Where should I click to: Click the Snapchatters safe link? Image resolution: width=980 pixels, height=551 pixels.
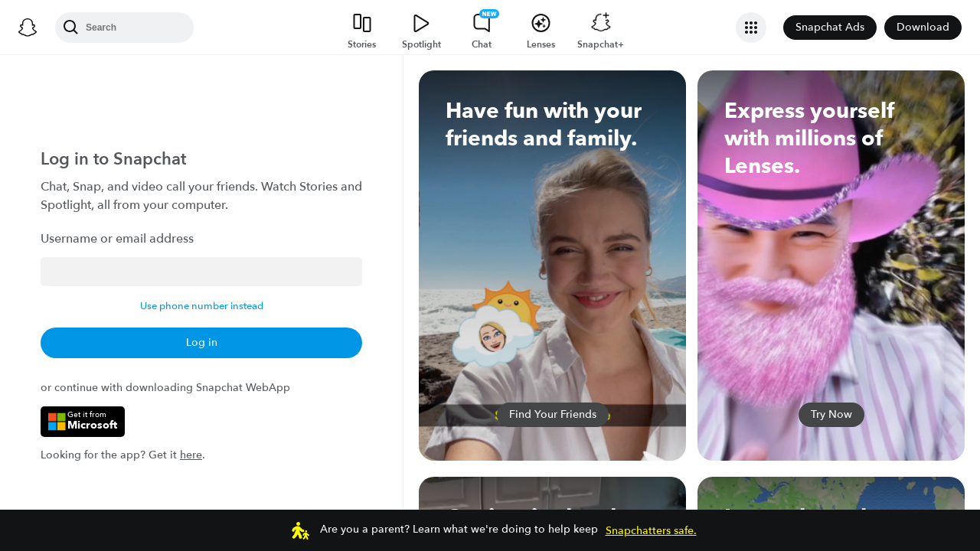[x=651, y=530]
